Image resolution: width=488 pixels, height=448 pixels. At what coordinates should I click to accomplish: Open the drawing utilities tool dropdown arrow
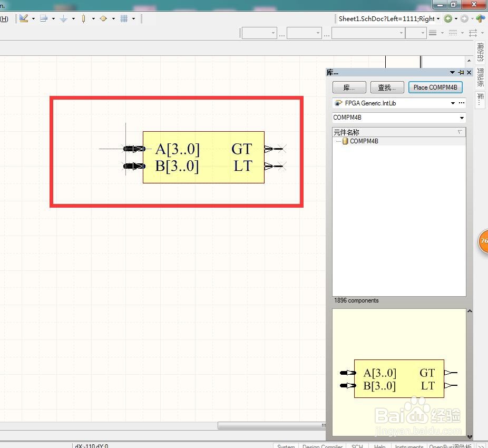pyautogui.click(x=33, y=18)
